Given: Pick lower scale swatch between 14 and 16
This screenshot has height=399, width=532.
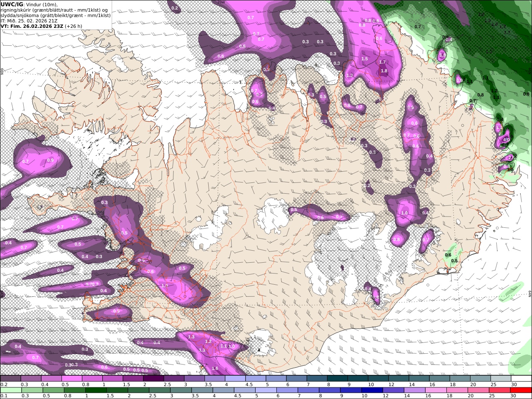Looking at the screenshot, I should [x=415, y=390].
